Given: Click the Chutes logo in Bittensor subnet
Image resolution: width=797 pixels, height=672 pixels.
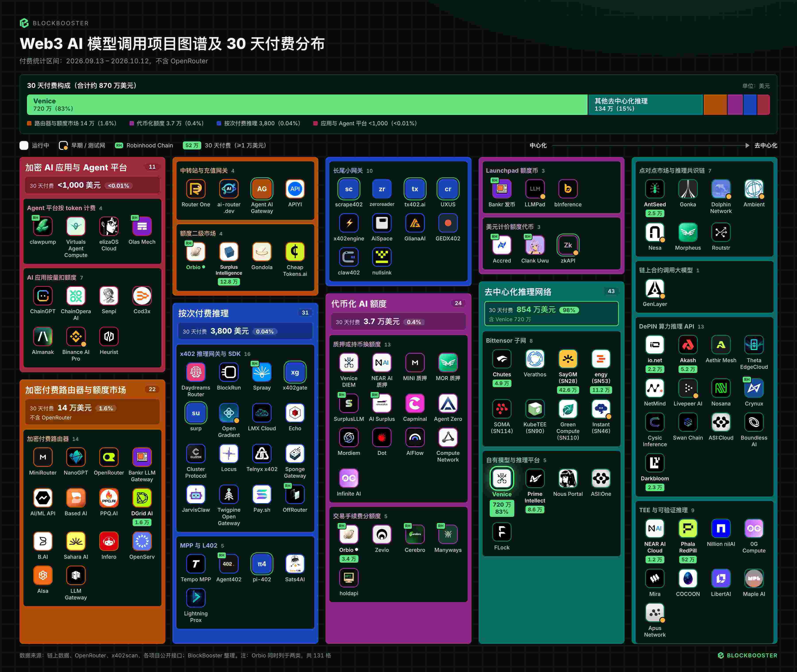Looking at the screenshot, I should [502, 359].
